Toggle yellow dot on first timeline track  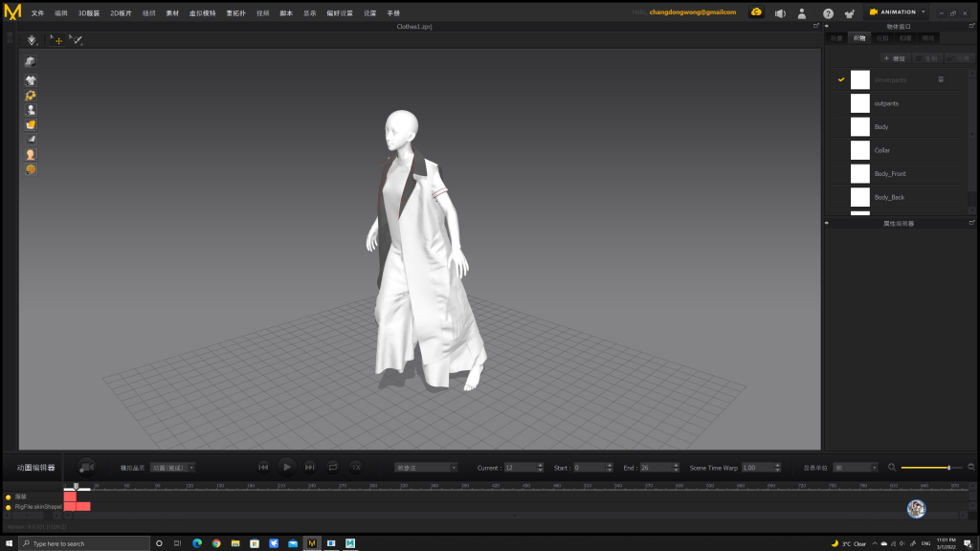[x=9, y=497]
